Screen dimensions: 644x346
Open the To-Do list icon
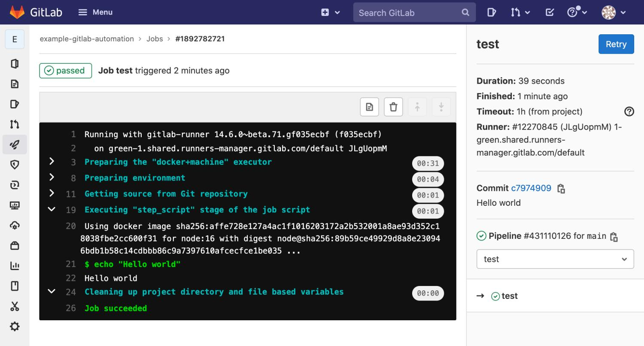[x=550, y=12]
